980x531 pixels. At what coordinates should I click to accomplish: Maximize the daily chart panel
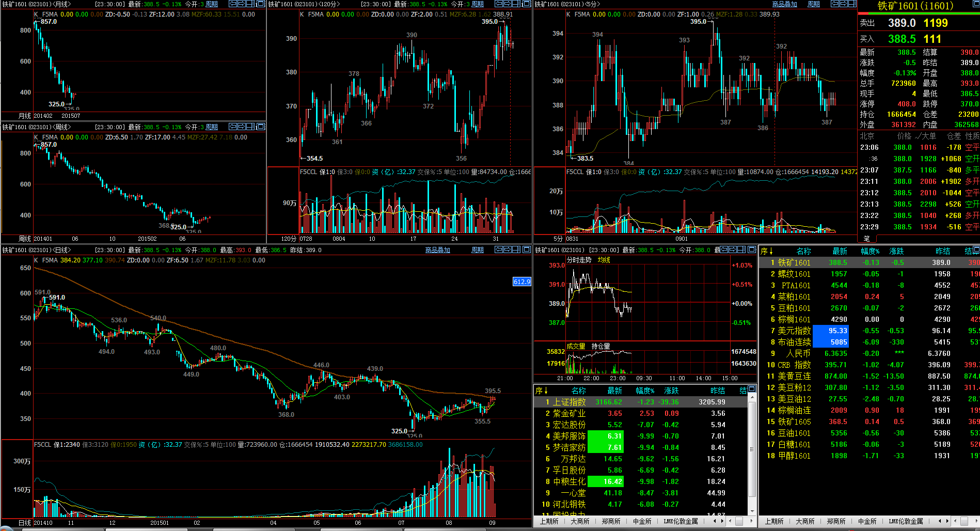pyautogui.click(x=527, y=249)
